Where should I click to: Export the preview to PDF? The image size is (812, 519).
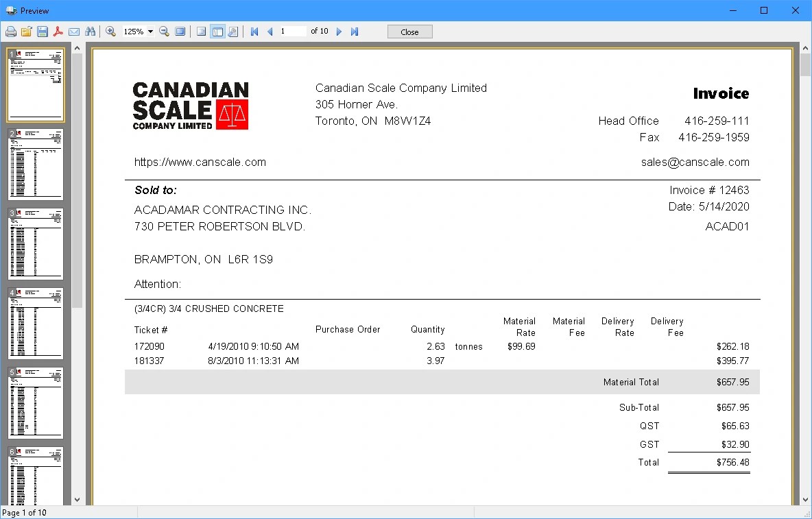click(58, 31)
